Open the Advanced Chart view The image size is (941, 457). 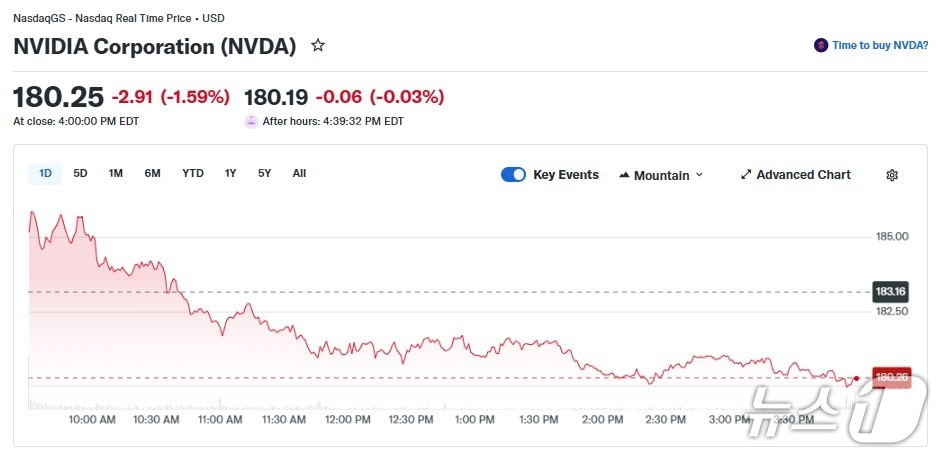(x=803, y=175)
